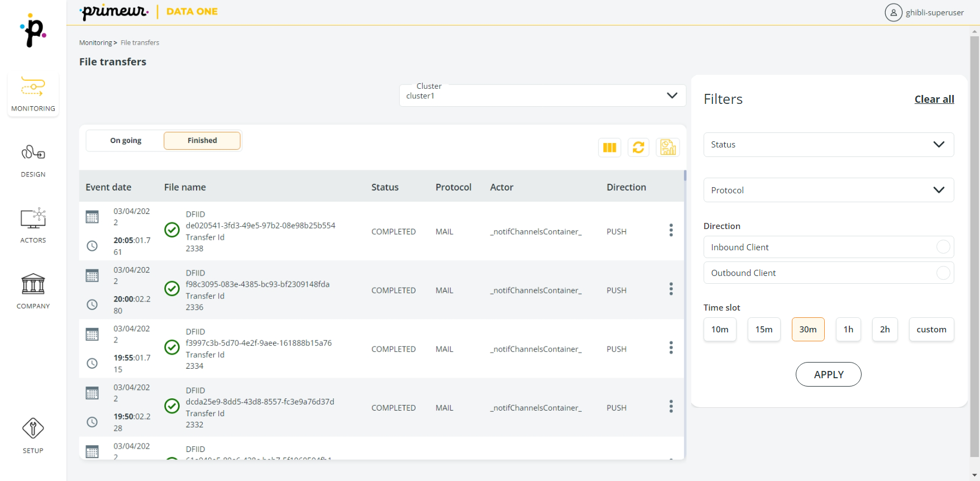This screenshot has height=481, width=980.
Task: Sort by the Event date column
Action: click(108, 187)
